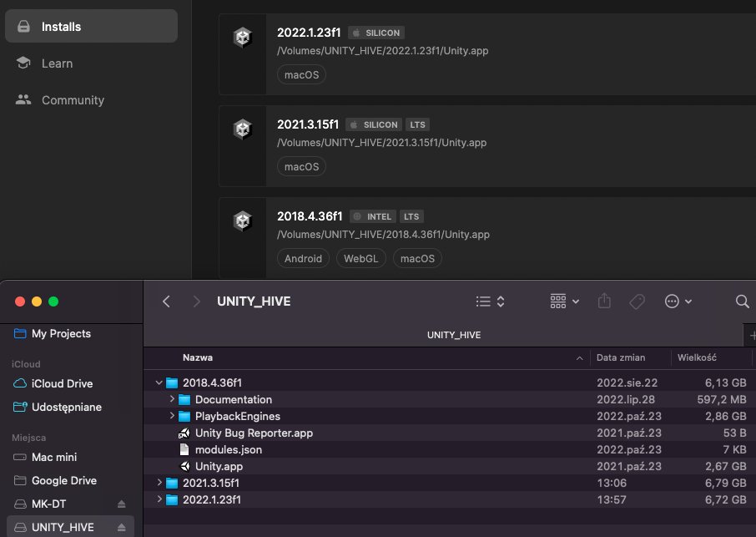Select the 2018.4.36f1 folder row

450,382
